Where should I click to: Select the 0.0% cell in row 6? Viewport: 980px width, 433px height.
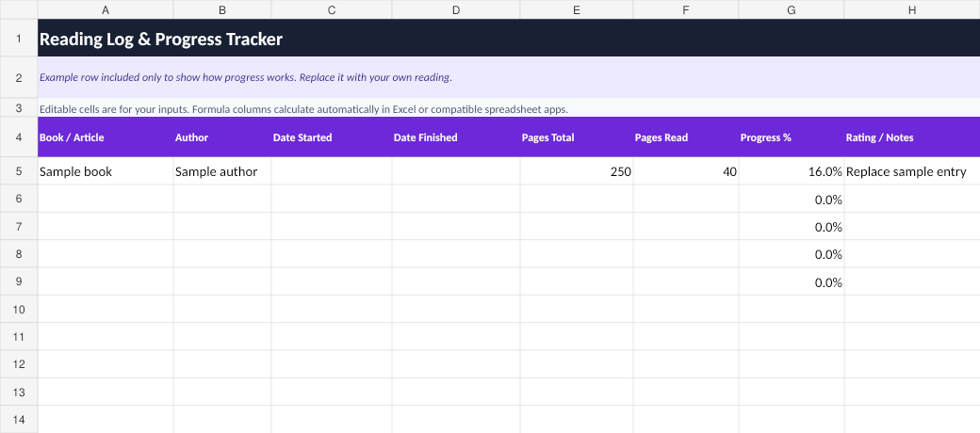[792, 199]
